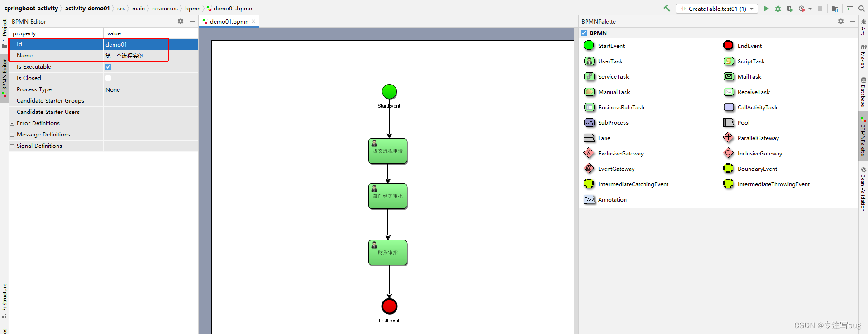Select Candidate Starter Users property row
Image resolution: width=868 pixels, height=334 pixels.
coord(103,112)
